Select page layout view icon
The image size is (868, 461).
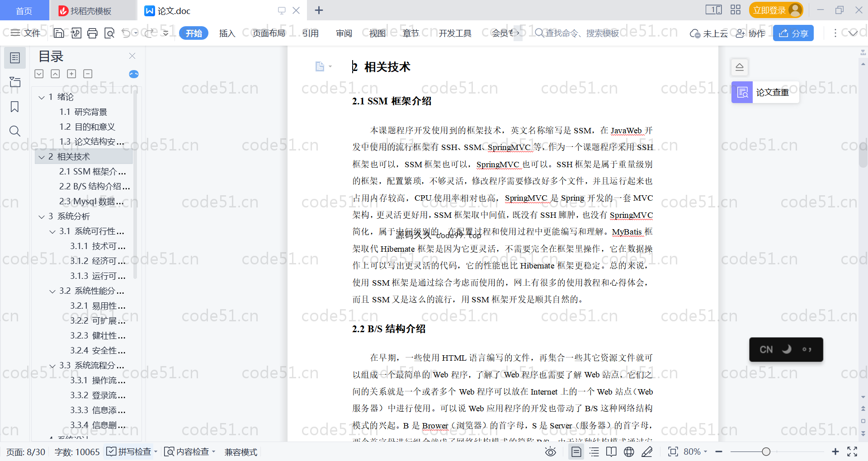click(x=576, y=452)
